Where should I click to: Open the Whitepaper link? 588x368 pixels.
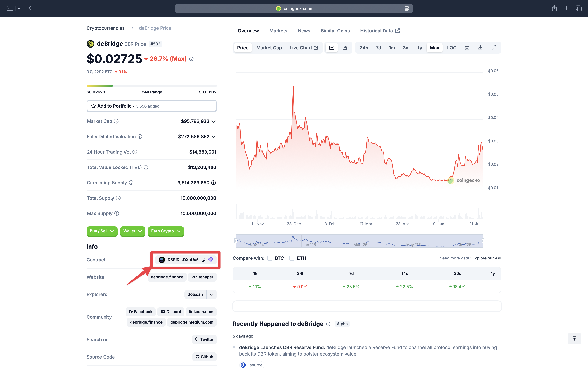[202, 277]
